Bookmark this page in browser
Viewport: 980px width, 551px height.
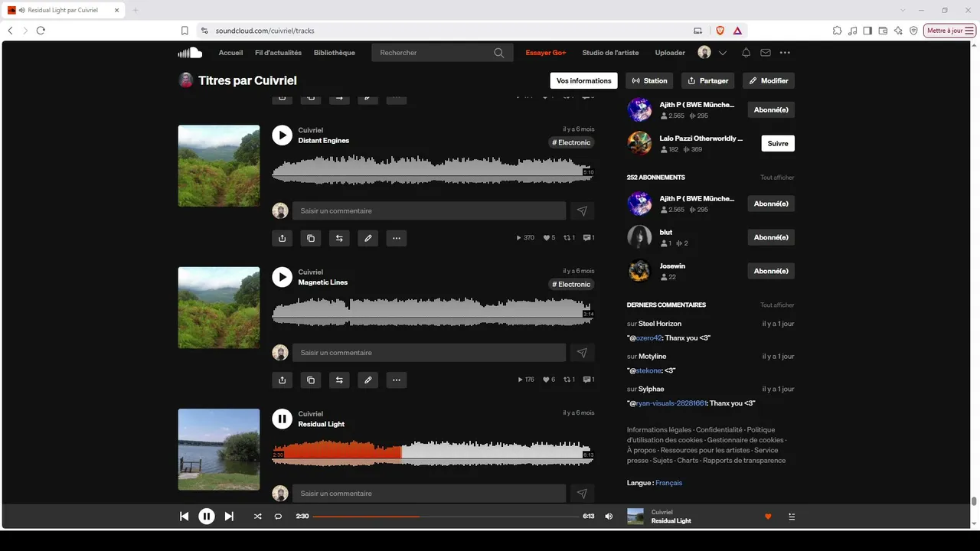[x=185, y=31]
